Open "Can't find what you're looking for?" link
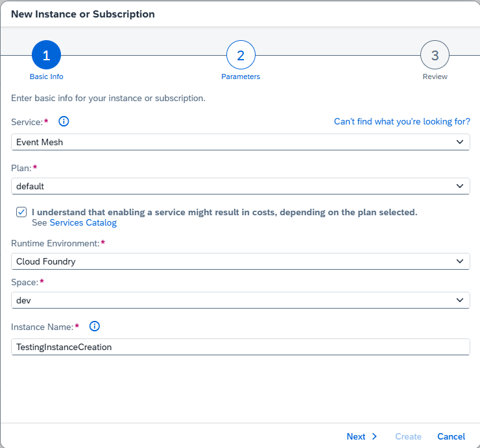The image size is (480, 448). [402, 121]
